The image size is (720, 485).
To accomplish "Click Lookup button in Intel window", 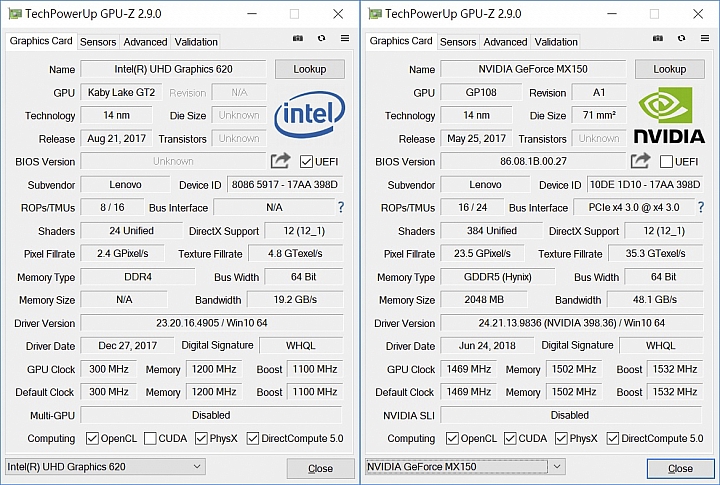I will (x=310, y=69).
